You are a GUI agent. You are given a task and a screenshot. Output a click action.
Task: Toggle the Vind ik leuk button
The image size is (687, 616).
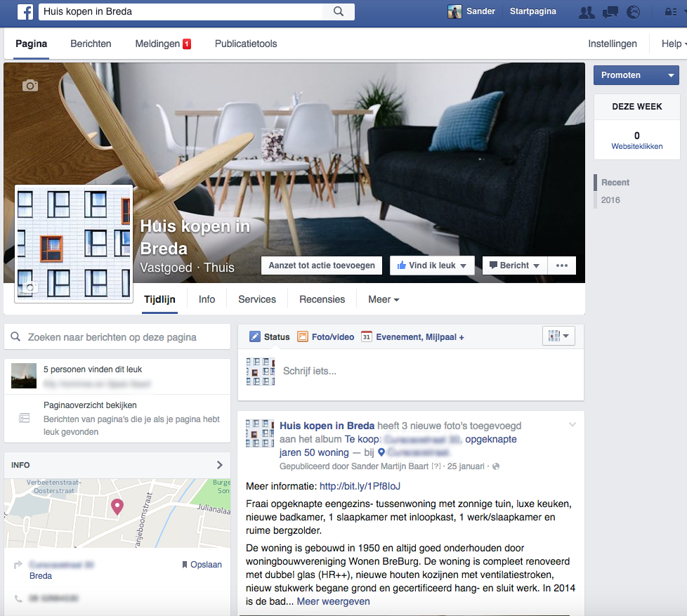tap(431, 266)
